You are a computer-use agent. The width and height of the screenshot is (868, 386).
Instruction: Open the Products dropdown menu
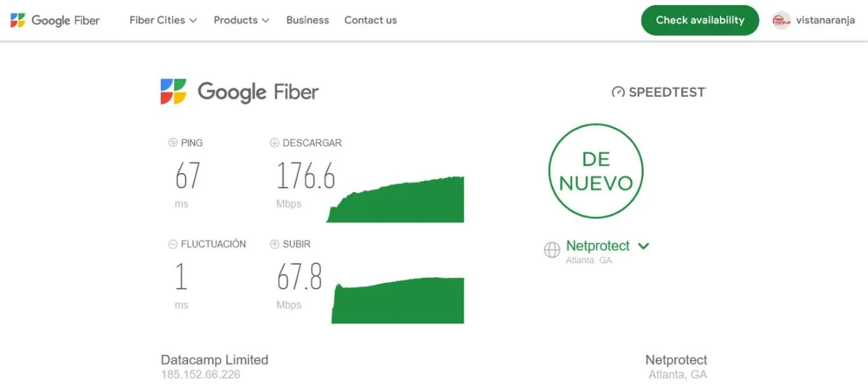click(241, 20)
